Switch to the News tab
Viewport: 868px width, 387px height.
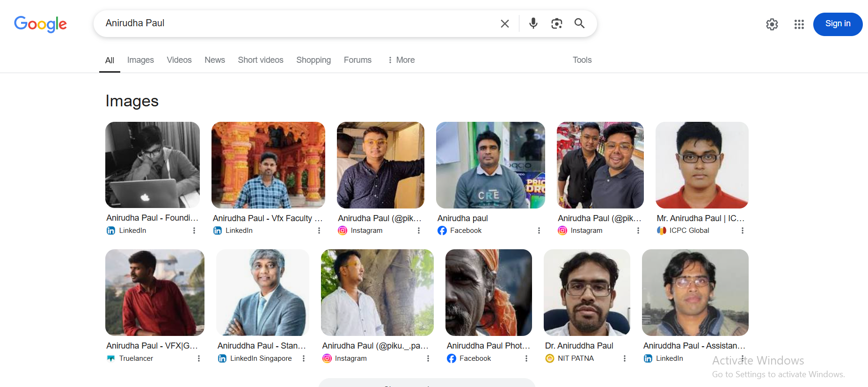coord(215,60)
